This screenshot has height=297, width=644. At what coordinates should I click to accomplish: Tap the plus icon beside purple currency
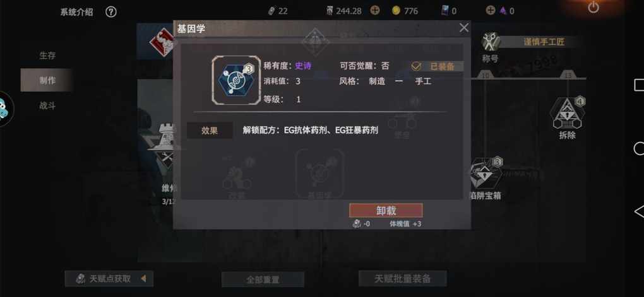pos(491,11)
